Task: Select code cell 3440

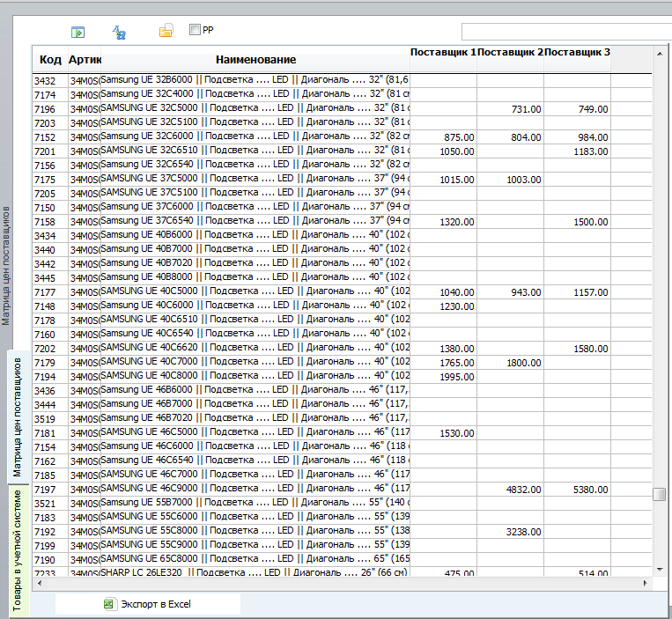Action: coord(50,250)
